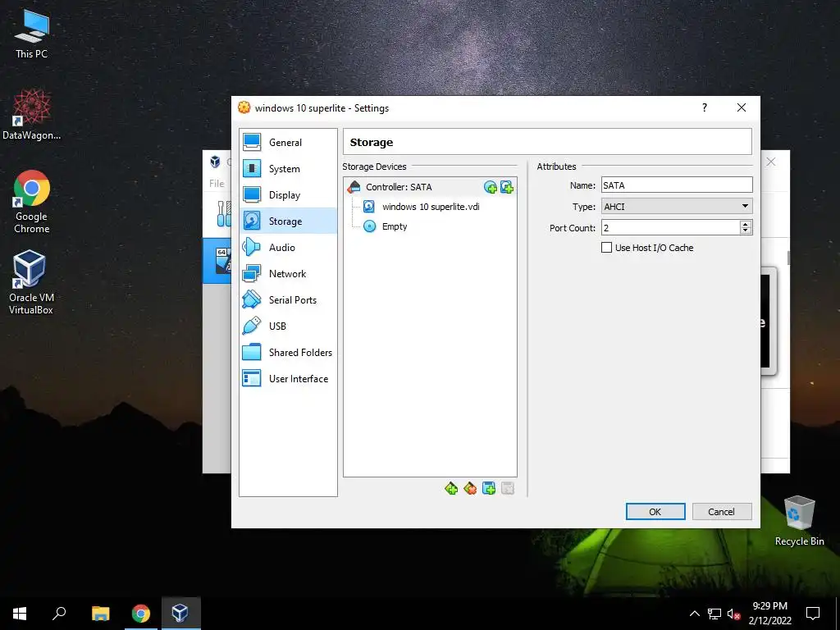
Task: Switch to VirtualBox in the taskbar
Action: pos(180,614)
